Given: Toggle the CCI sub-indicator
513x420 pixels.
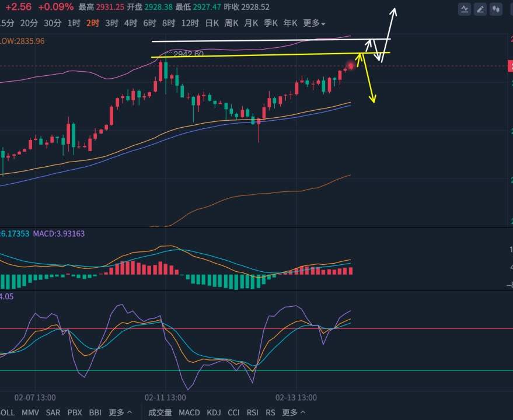Looking at the screenshot, I should point(233,412).
